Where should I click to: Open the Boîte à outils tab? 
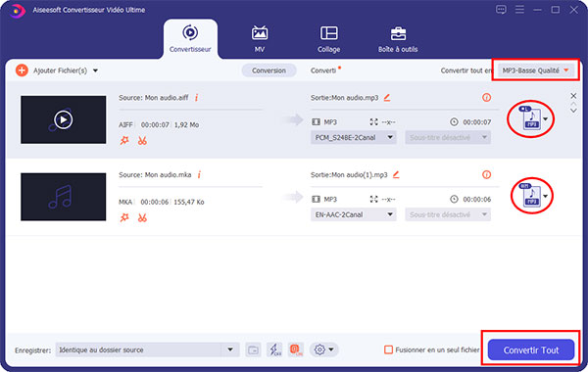coord(398,39)
